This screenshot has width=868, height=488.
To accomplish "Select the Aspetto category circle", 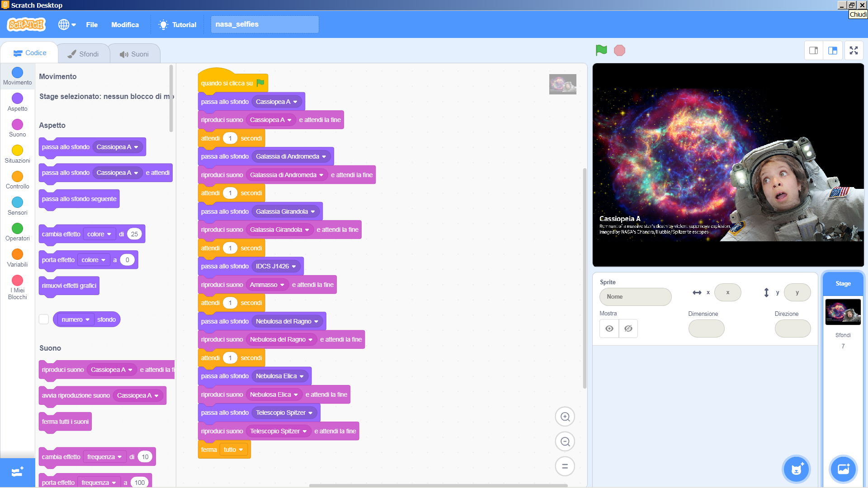I will [x=18, y=99].
